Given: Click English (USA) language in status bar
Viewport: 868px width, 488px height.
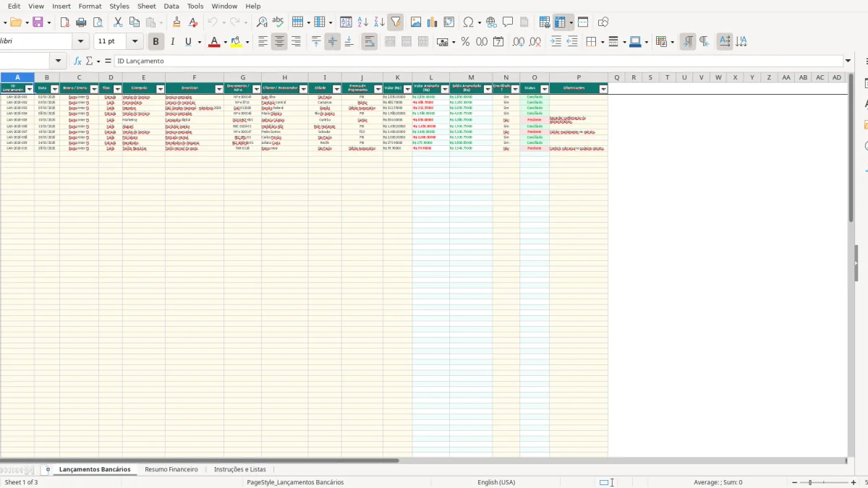Looking at the screenshot, I should coord(496,482).
